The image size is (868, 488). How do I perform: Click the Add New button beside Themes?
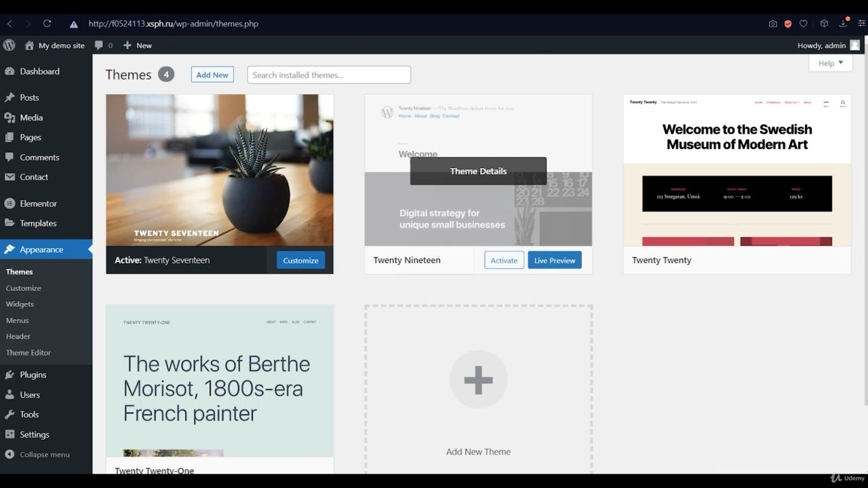click(212, 75)
